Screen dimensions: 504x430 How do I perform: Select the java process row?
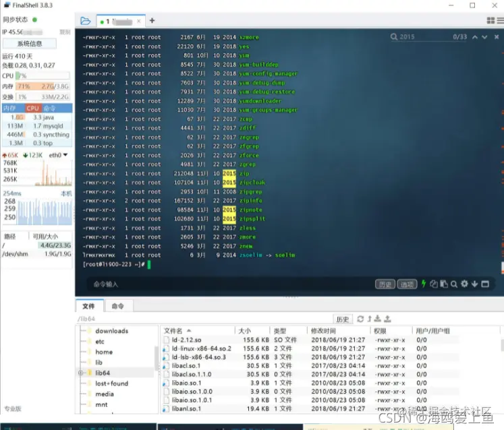37,117
